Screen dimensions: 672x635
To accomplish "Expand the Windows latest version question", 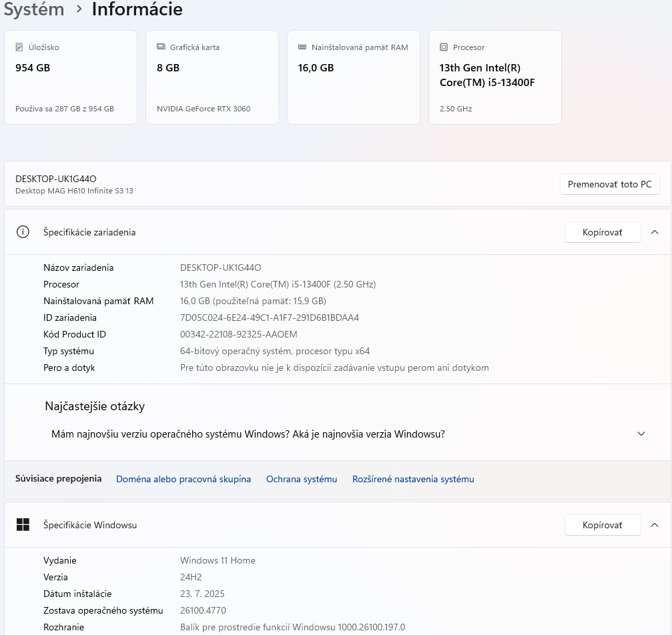I will tap(641, 434).
